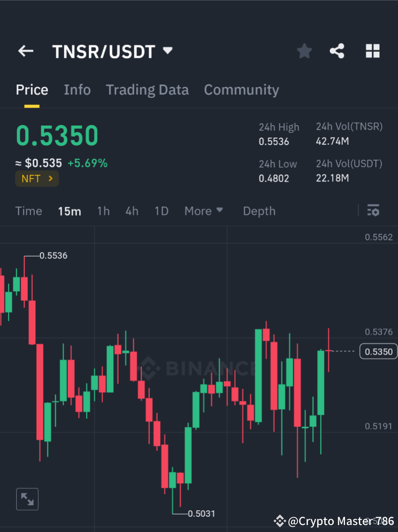This screenshot has width=398, height=532.
Task: Enable the 4h timeframe
Action: pyautogui.click(x=132, y=211)
